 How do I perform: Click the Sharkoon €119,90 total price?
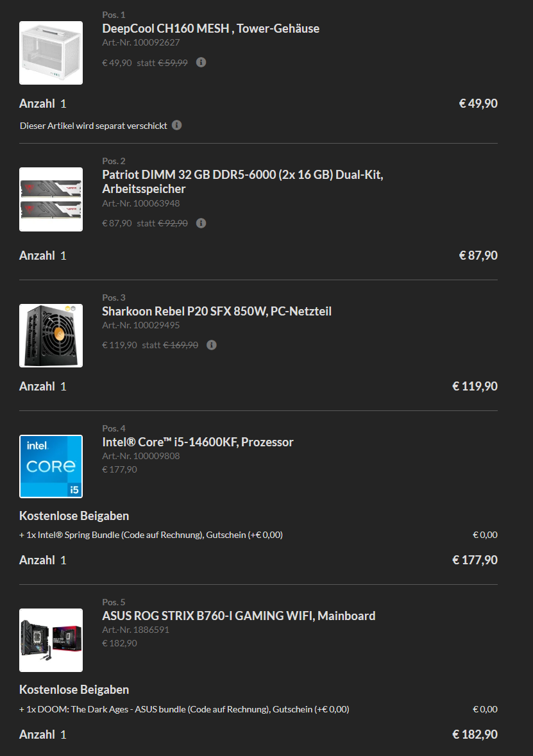475,386
